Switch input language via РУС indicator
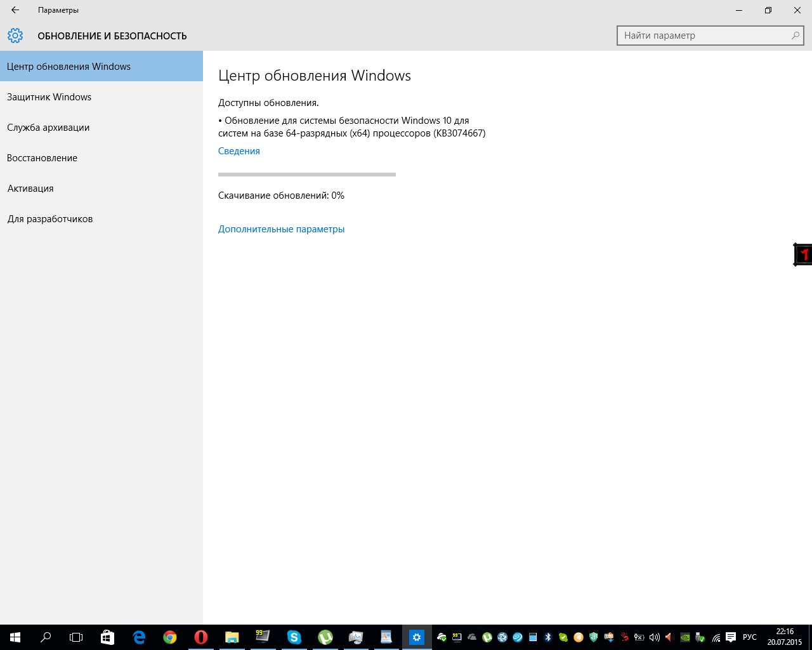 click(x=750, y=637)
